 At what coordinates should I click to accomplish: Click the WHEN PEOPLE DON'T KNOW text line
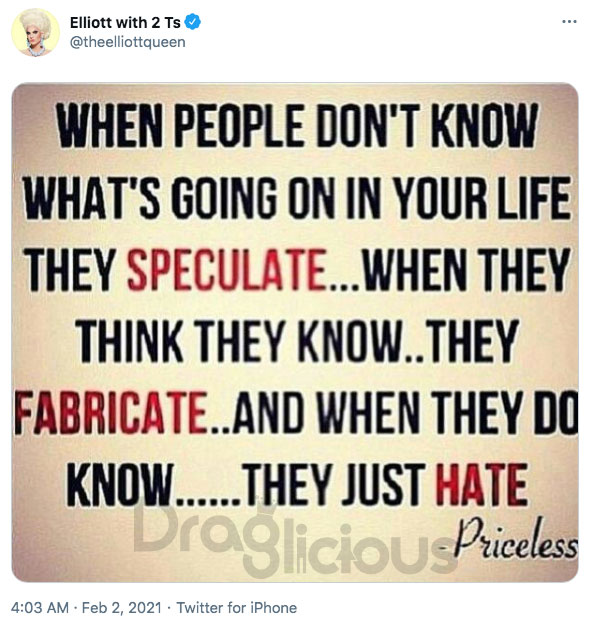(x=297, y=125)
